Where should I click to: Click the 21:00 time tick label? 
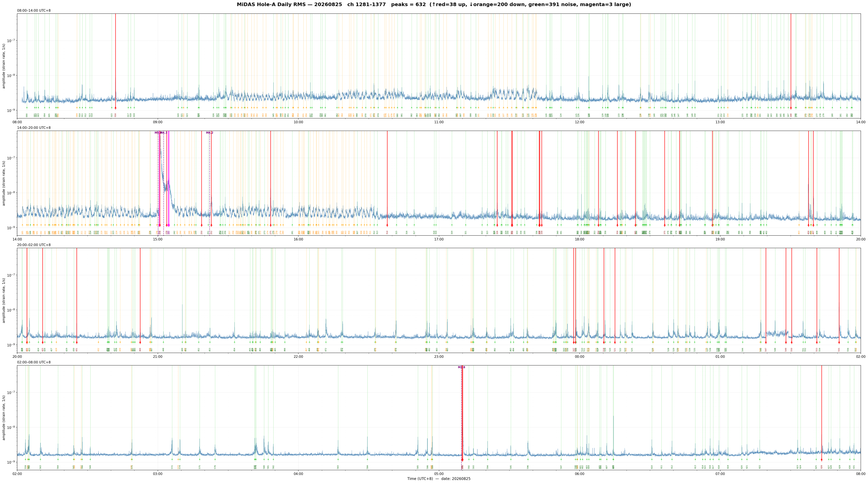158,356
